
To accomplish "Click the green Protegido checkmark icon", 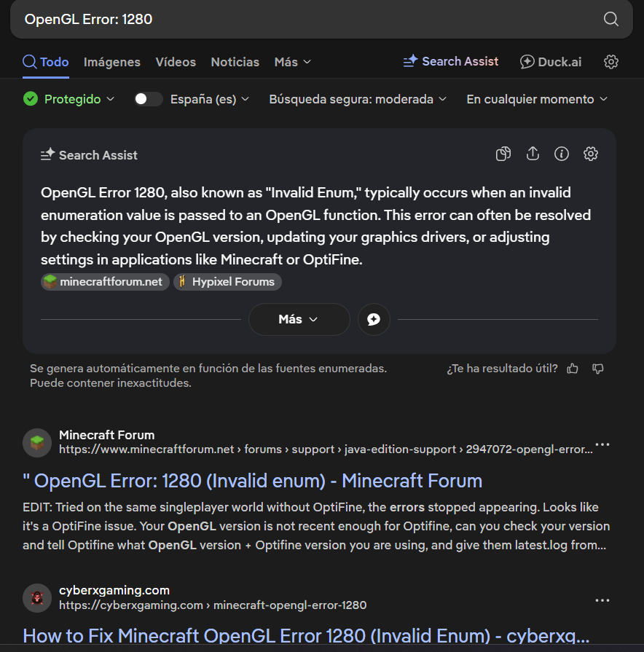I will (x=31, y=99).
